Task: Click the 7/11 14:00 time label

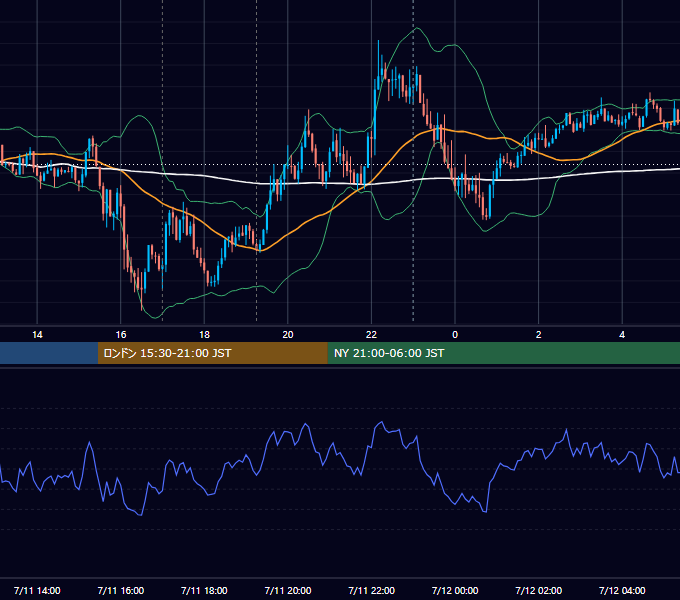Action: click(x=37, y=590)
